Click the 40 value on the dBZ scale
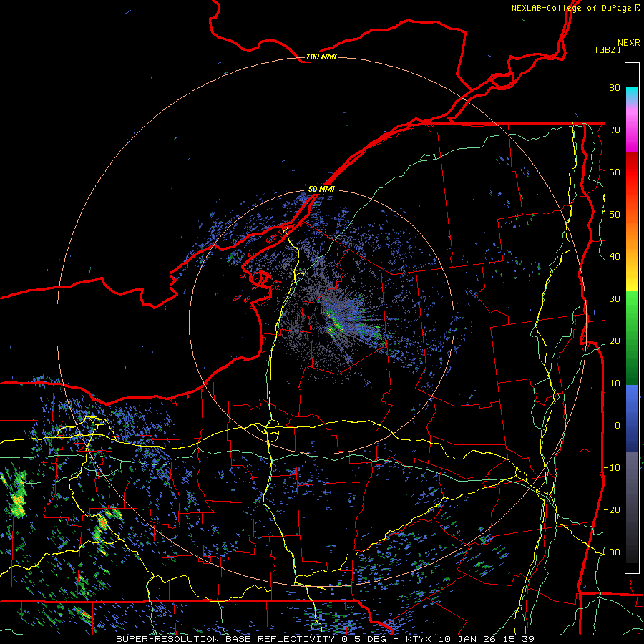644x644 pixels. 615,257
